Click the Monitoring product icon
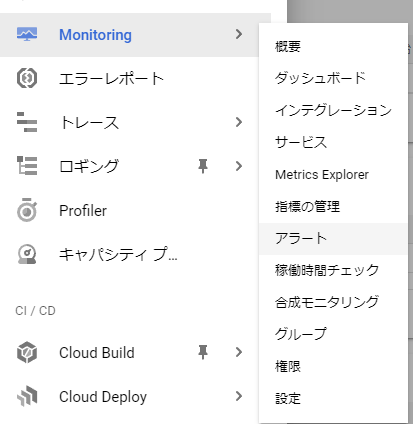413x424 pixels. coord(27,34)
